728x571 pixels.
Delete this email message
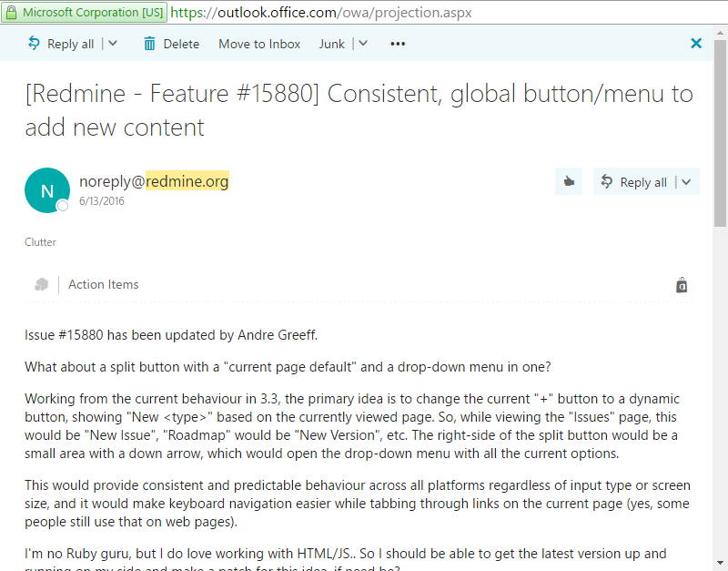click(171, 44)
